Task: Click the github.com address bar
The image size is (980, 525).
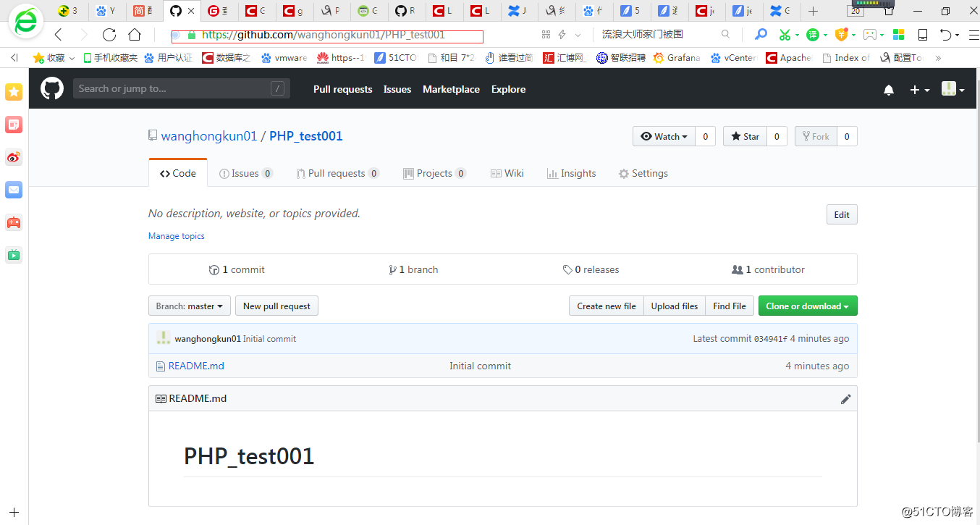Action: click(x=327, y=35)
